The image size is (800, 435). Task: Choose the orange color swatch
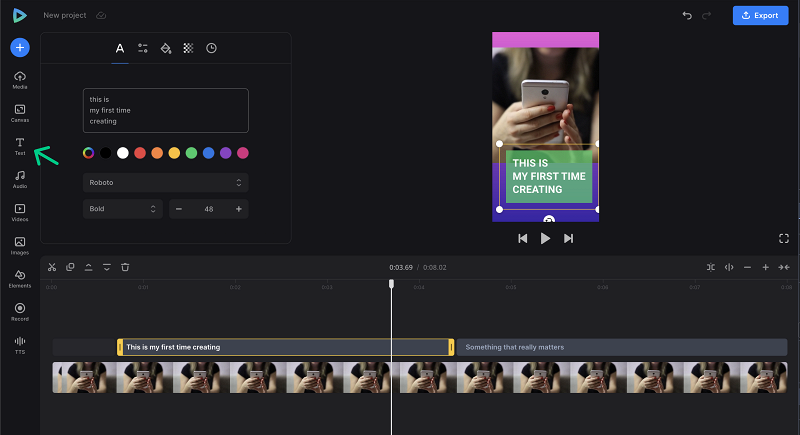pyautogui.click(x=157, y=153)
